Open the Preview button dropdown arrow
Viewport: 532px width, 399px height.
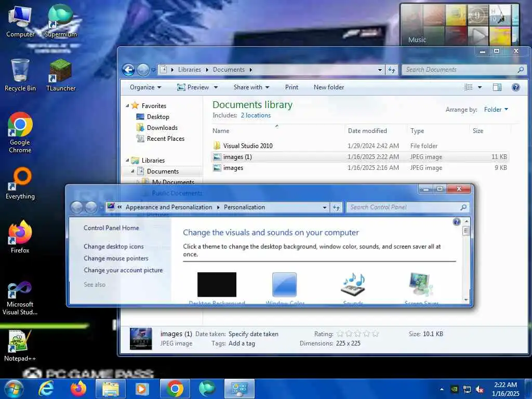[x=216, y=87]
